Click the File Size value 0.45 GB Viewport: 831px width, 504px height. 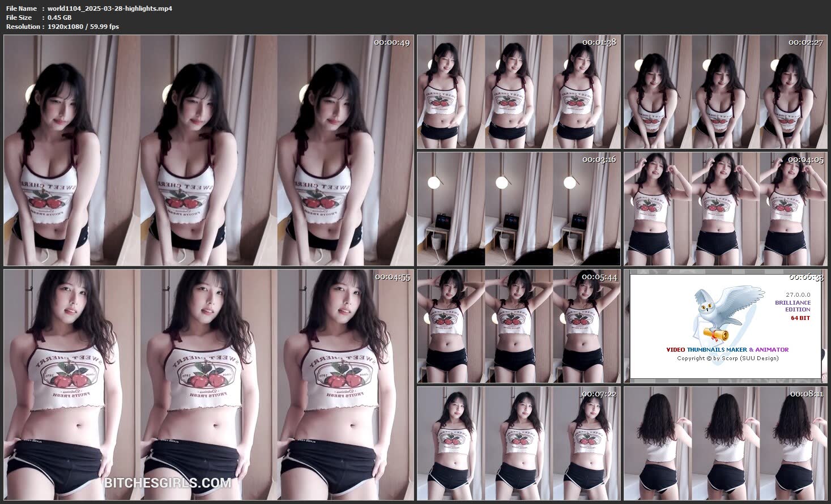point(59,18)
